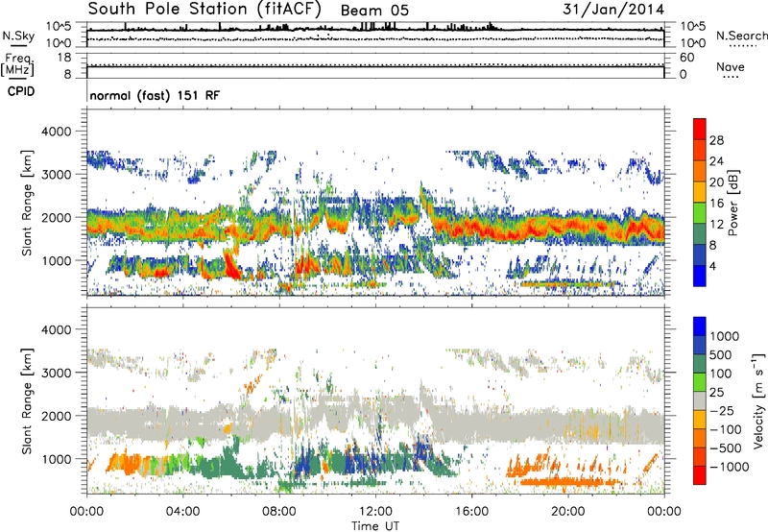This screenshot has width=768, height=532.
Task: Click the solid line sample under N.Sky
Action: (x=18, y=46)
